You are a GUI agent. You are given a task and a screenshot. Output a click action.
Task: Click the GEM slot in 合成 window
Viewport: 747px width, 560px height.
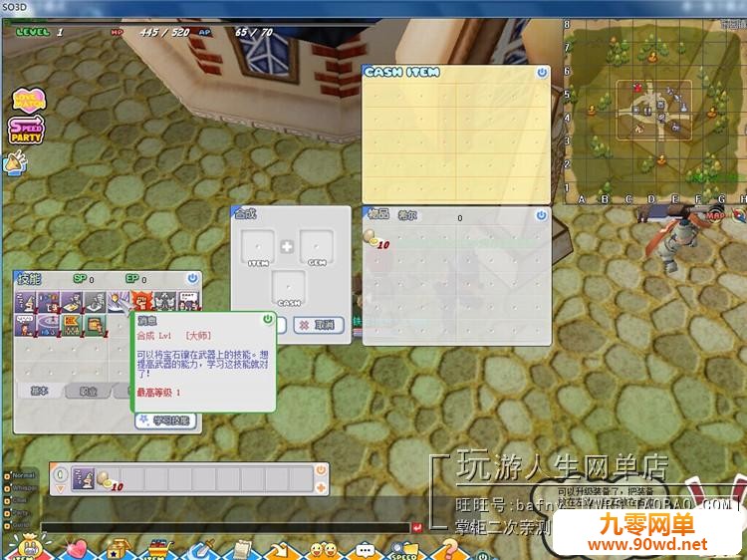pyautogui.click(x=317, y=248)
